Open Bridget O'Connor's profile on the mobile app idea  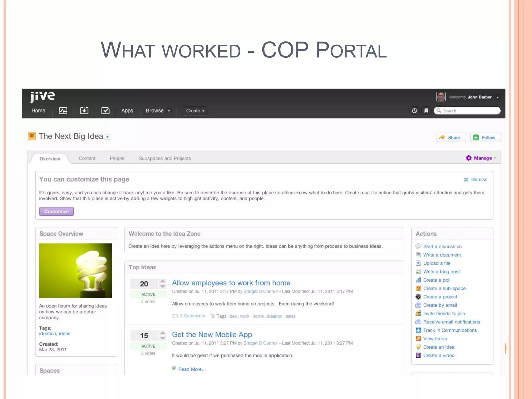261,343
